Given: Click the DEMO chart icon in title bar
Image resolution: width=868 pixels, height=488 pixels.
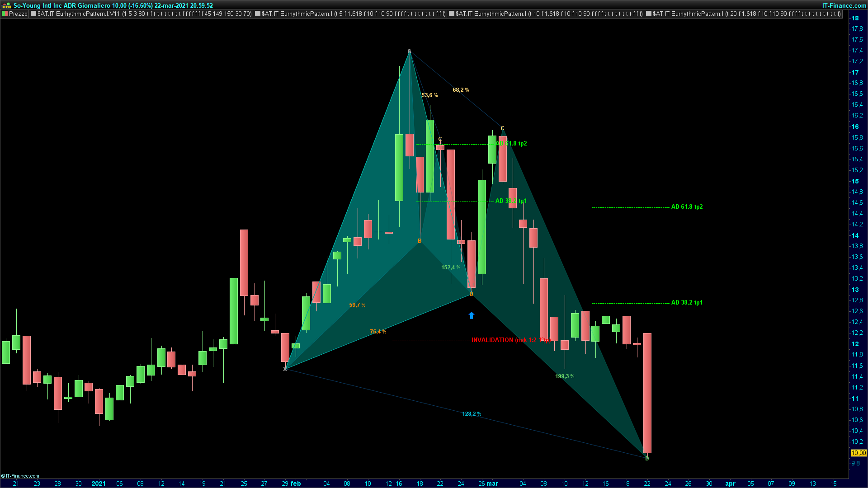Looking at the screenshot, I should click(x=6, y=5).
